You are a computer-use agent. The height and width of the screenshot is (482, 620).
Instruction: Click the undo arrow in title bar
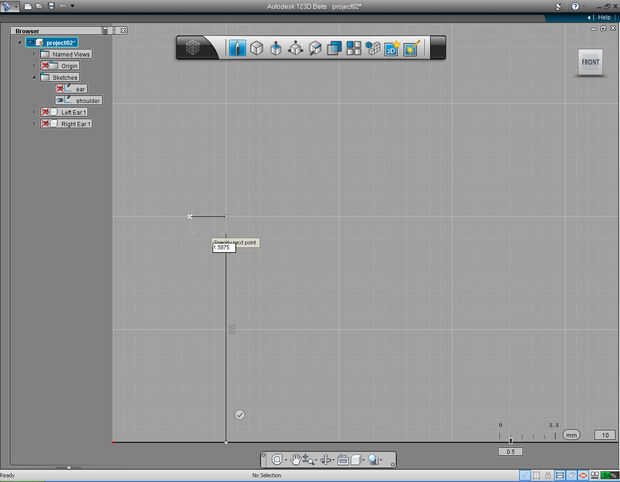(x=63, y=6)
